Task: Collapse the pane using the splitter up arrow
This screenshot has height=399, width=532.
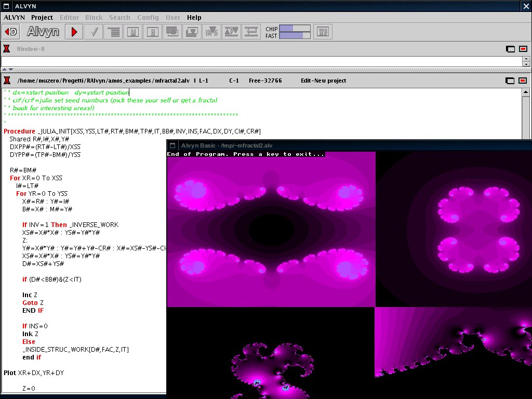Action: pyautogui.click(x=5, y=69)
